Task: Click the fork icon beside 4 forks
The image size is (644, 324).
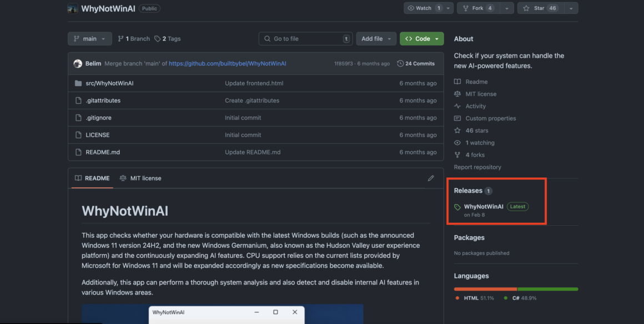Action: [457, 155]
